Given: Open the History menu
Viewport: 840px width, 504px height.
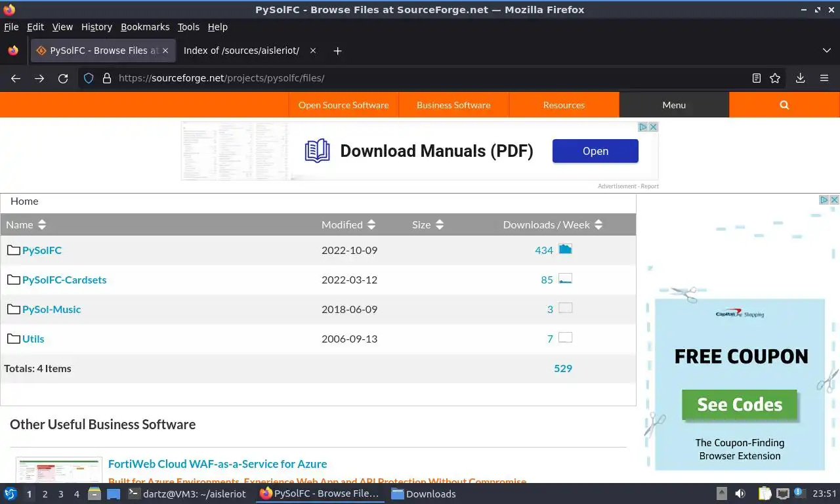Looking at the screenshot, I should 96,27.
